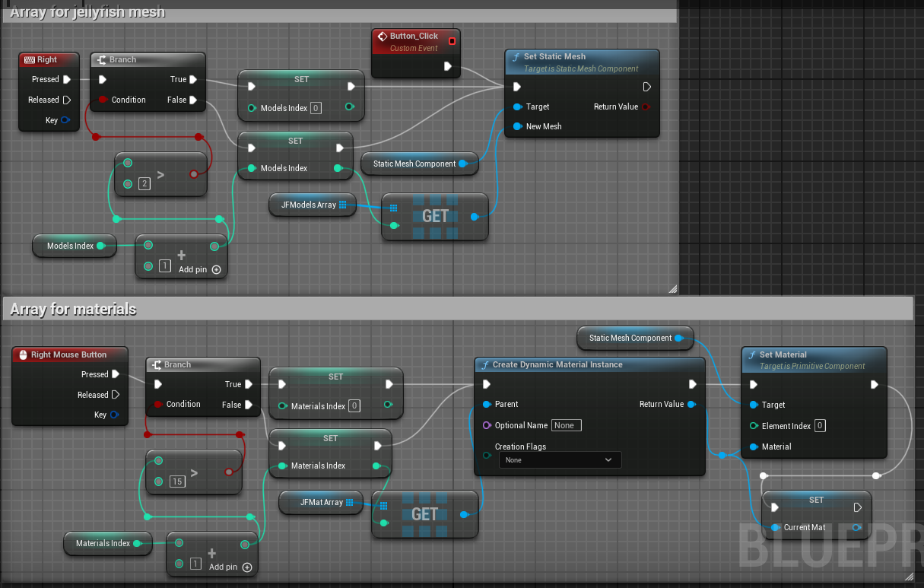Click the array grid icon on JFMat Array
This screenshot has width=924, height=588.
(349, 502)
